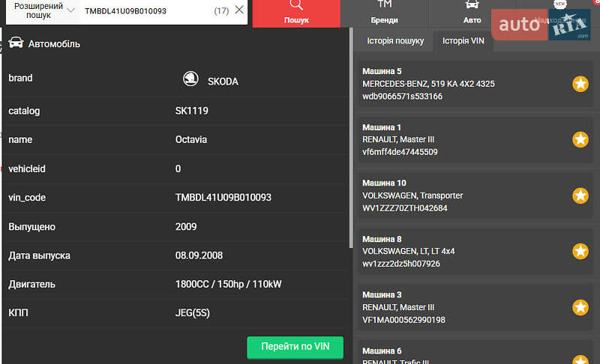Star the VOLKSWAGEN LT 4x4 entry
Viewport: 600px width, 364px height.
tap(580, 251)
